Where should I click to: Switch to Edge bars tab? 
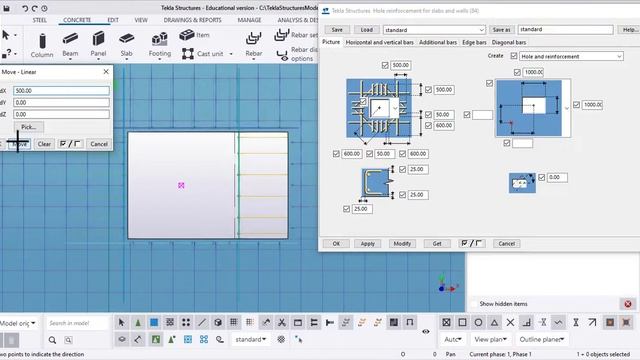click(x=474, y=42)
